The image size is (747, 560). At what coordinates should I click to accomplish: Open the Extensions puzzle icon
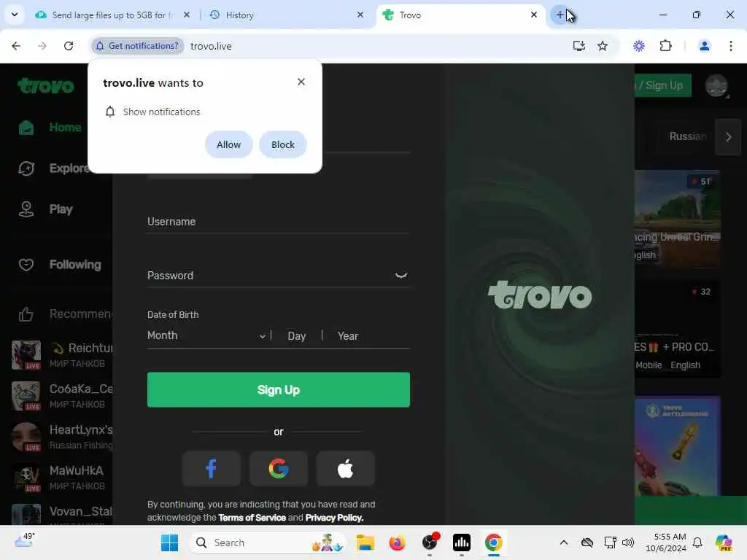click(x=665, y=46)
